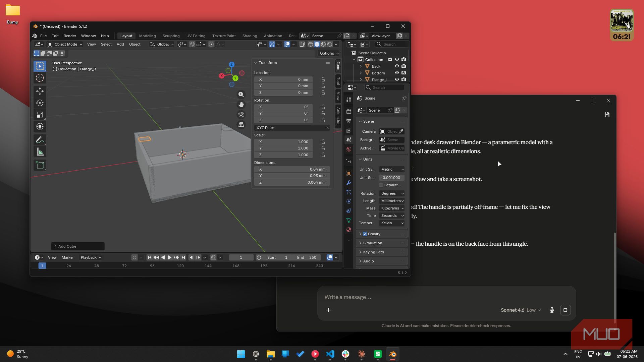644x362 pixels.
Task: Uncheck the Gravity checkbox
Action: tap(365, 234)
